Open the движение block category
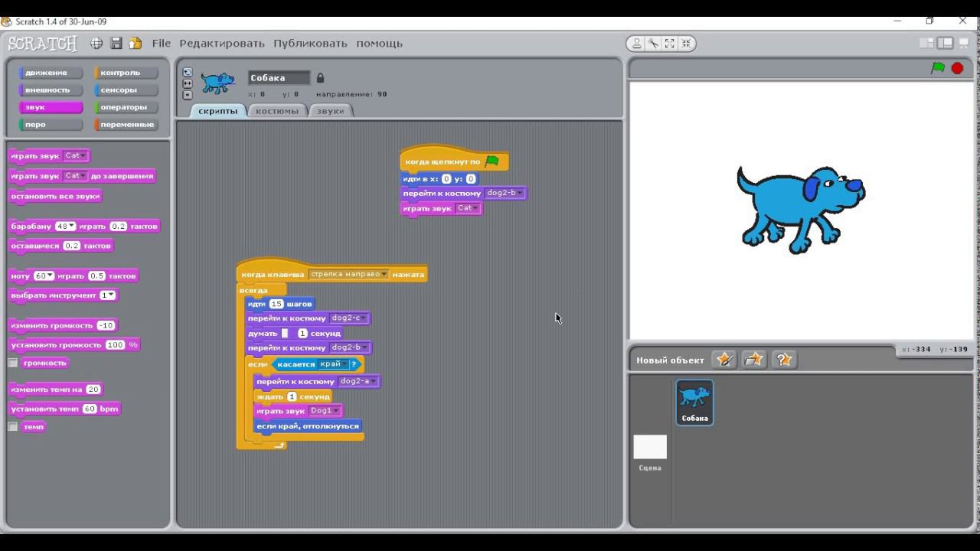This screenshot has width=980, height=551. (x=51, y=73)
